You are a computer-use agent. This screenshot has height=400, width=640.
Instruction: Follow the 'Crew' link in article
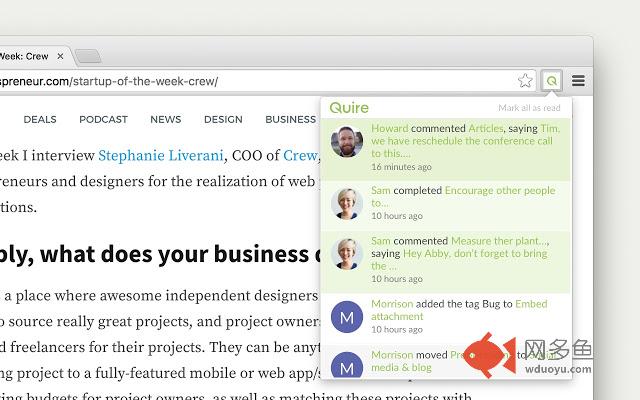coord(300,156)
